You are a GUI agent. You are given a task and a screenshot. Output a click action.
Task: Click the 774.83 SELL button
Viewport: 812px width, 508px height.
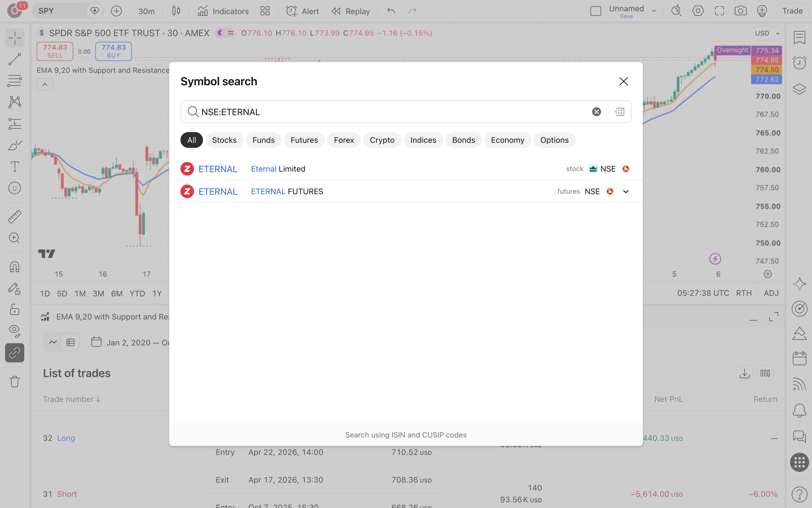55,51
